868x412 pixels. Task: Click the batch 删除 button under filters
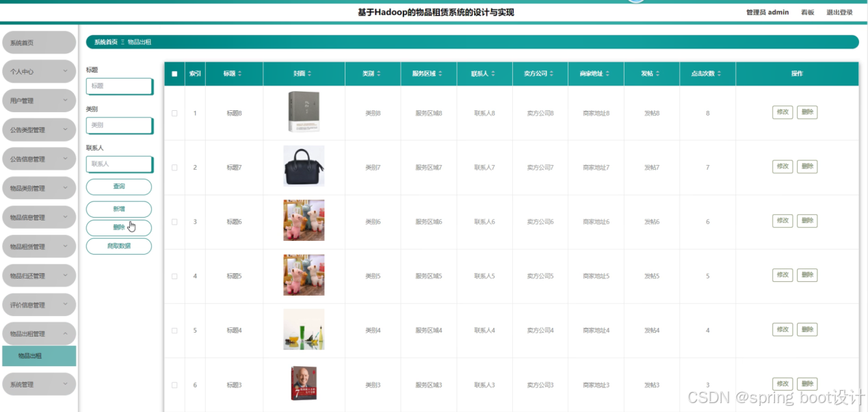coord(119,228)
